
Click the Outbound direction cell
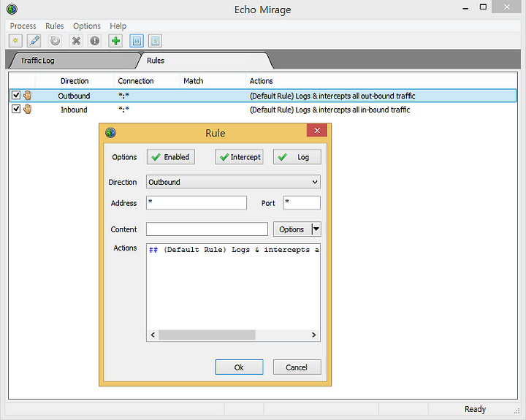click(74, 96)
